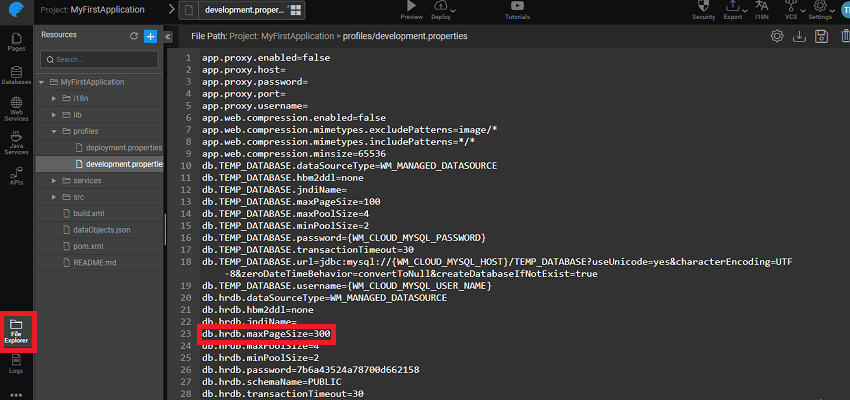Open the Security settings icon

point(703,11)
